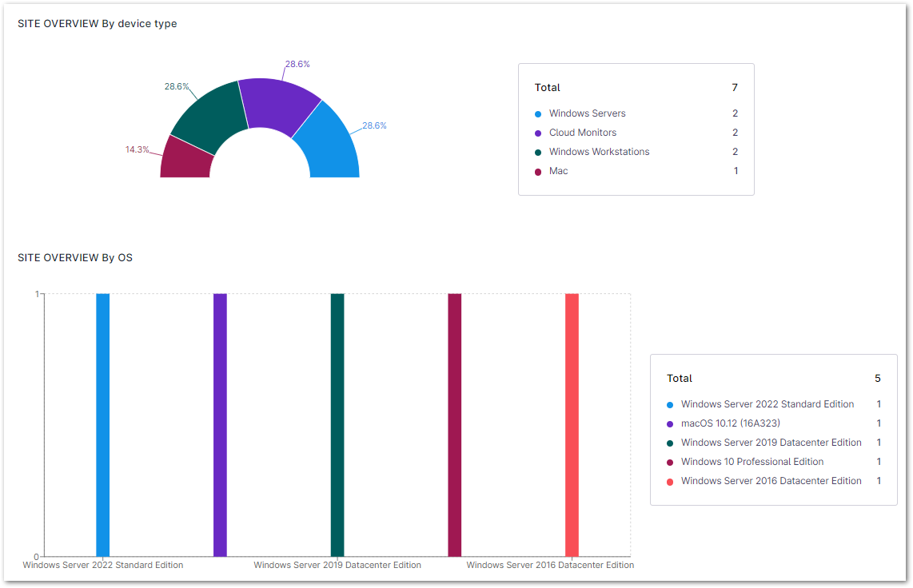Select the crimson Mac donut segment
This screenshot has height=588, width=913.
point(186,160)
